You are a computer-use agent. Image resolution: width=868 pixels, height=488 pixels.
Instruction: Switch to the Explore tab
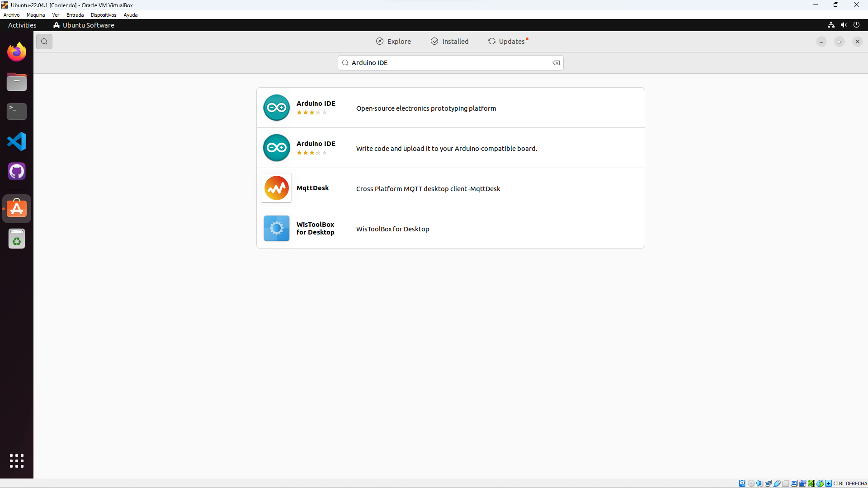pos(393,42)
